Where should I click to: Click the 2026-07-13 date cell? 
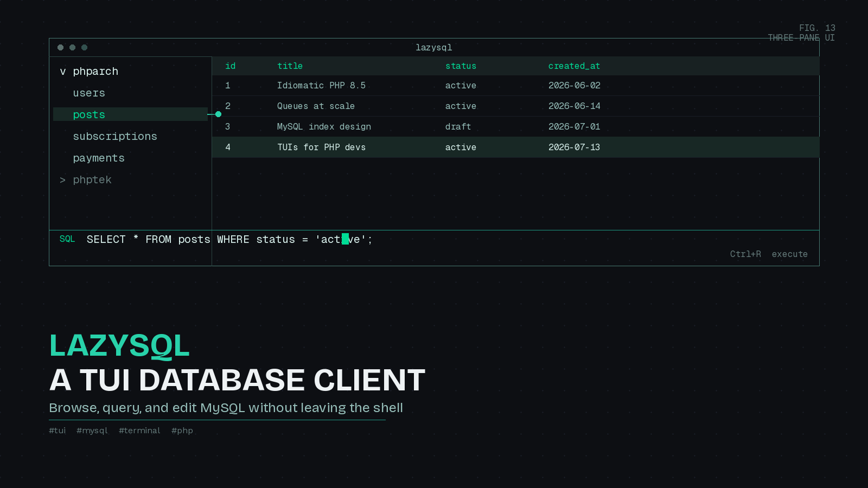(x=574, y=147)
